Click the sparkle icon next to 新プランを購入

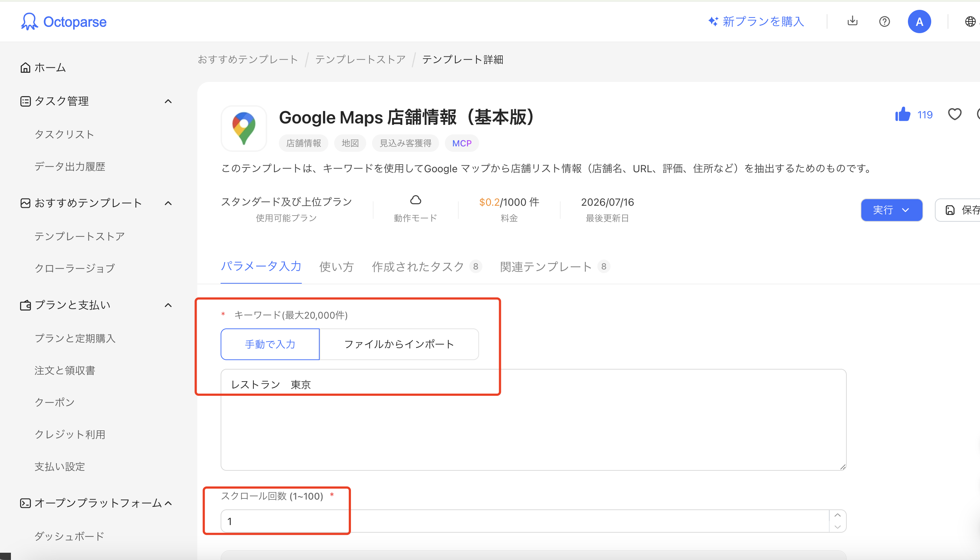[713, 21]
